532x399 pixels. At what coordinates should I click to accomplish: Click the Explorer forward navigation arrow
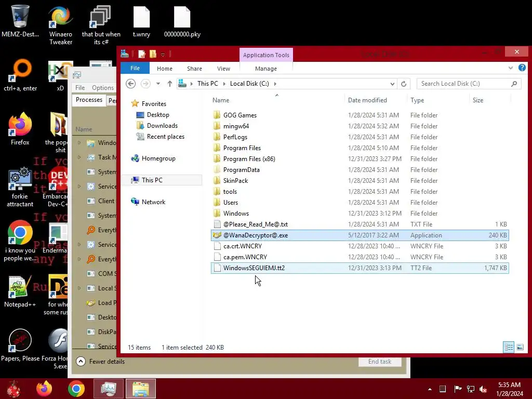145,84
